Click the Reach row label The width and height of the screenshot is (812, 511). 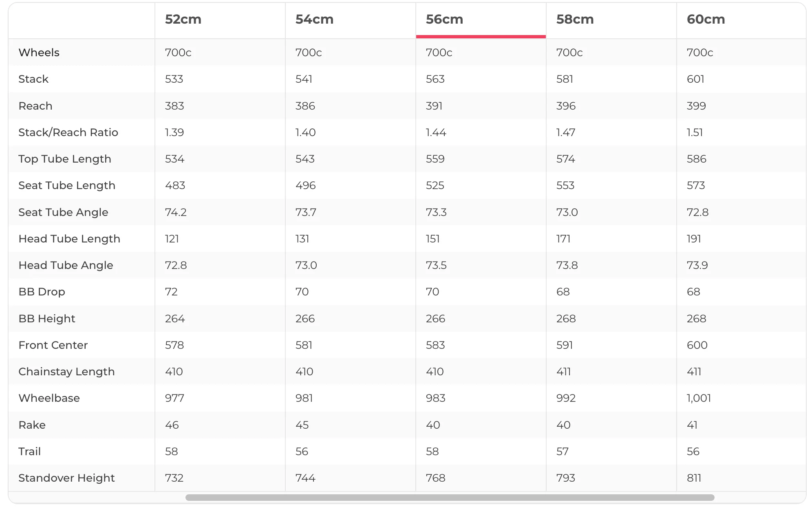point(35,106)
